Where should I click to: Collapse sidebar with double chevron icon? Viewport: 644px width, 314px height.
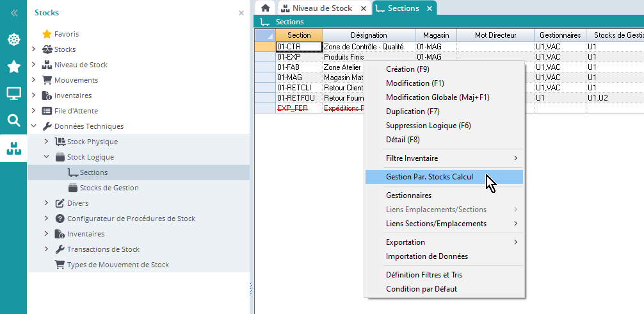pos(13,13)
